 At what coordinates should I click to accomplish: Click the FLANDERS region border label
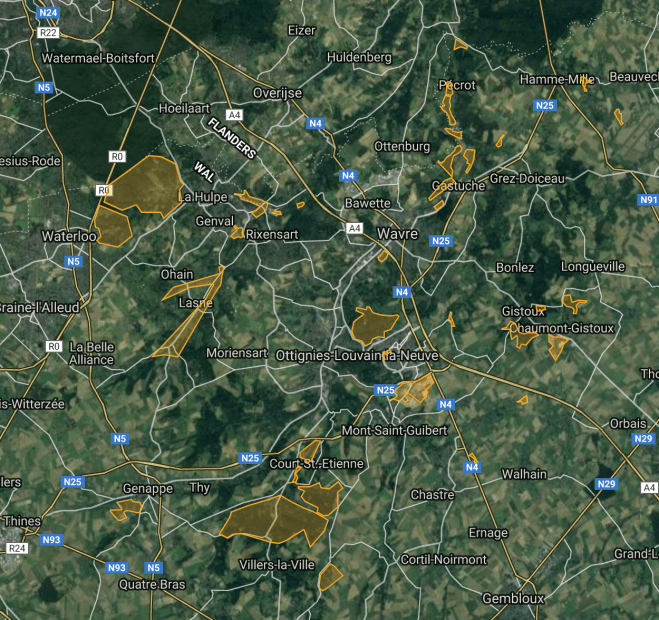pyautogui.click(x=232, y=138)
